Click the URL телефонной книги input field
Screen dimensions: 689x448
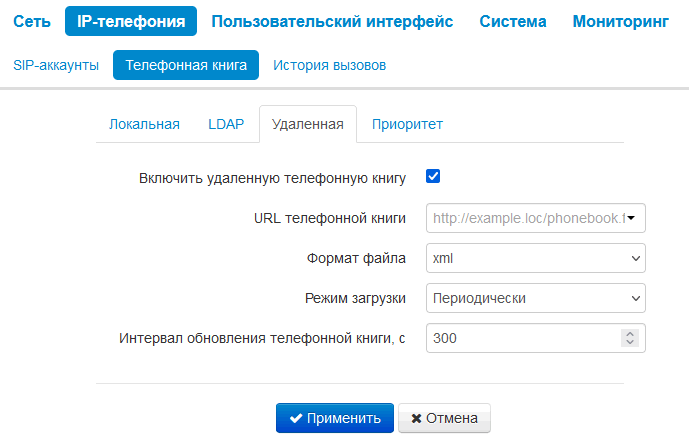[x=526, y=217]
